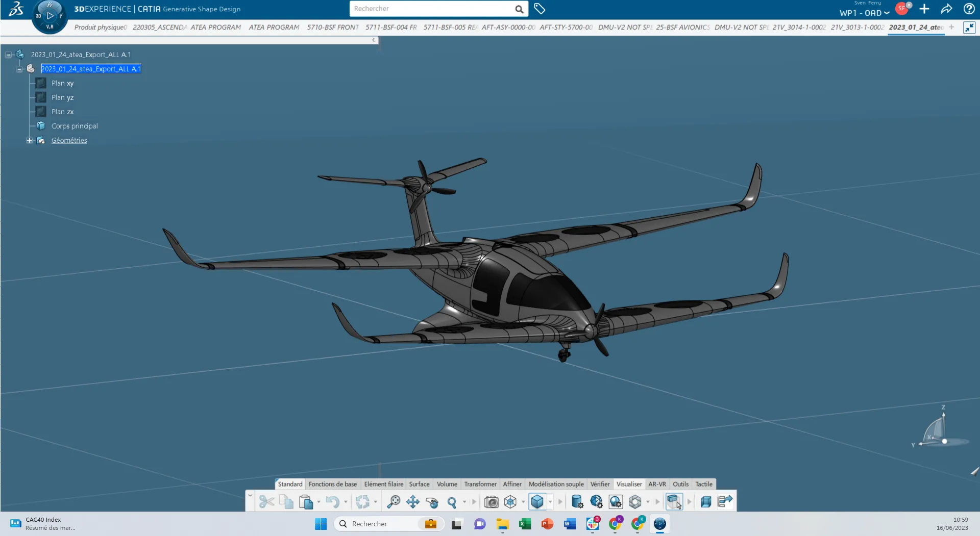Click the Capture camera icon
The image size is (980, 536).
coord(491,502)
